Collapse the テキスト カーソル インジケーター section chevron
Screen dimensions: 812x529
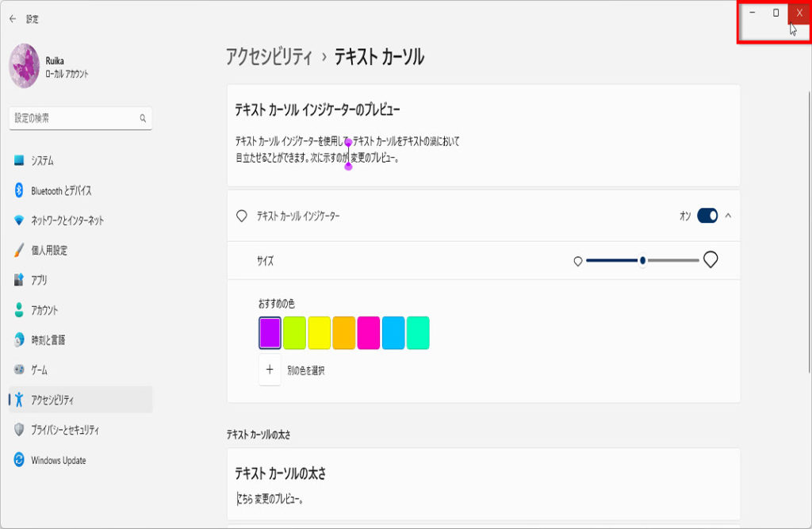pyautogui.click(x=728, y=216)
